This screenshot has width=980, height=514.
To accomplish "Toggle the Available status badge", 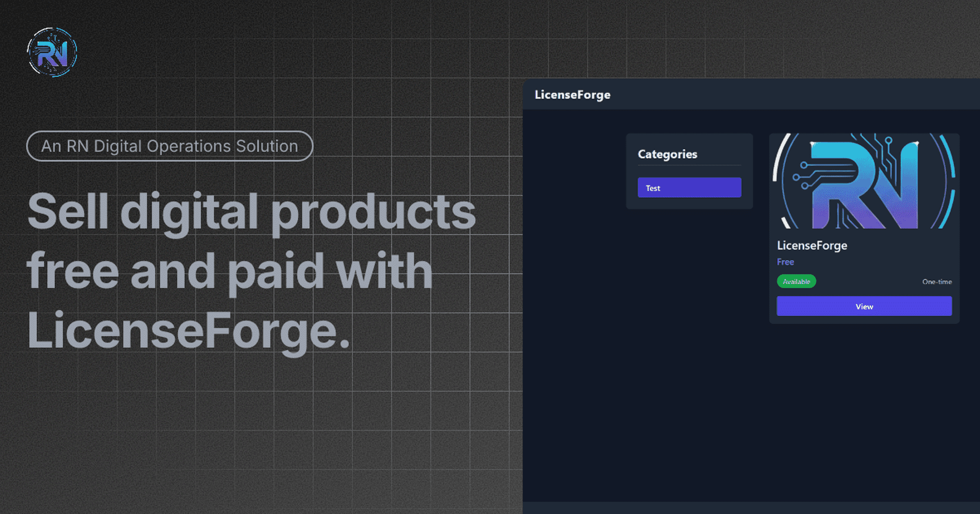I will pos(796,281).
